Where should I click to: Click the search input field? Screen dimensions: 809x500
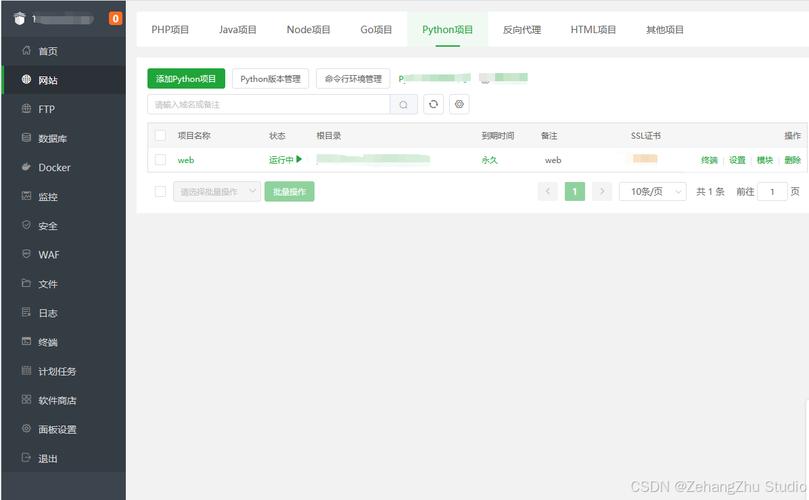tap(269, 105)
